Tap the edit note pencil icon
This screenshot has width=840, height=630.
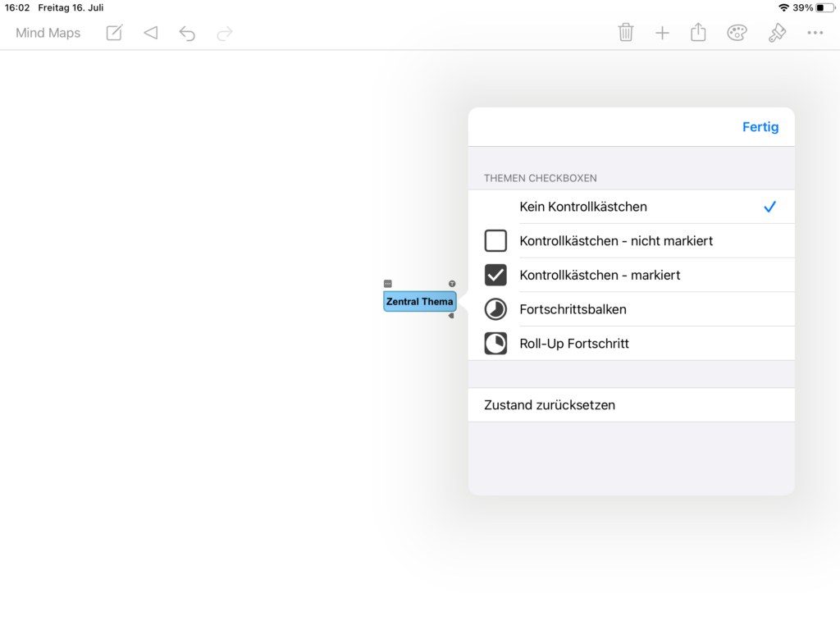click(114, 33)
